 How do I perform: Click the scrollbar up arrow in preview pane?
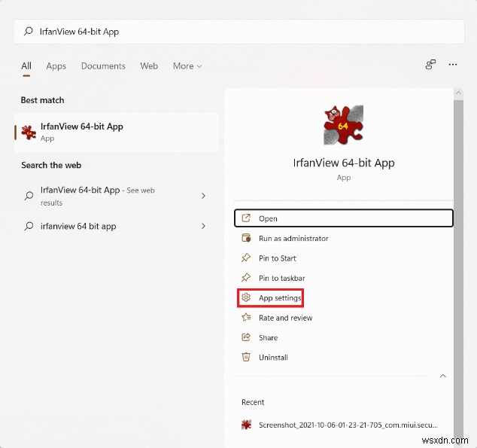pyautogui.click(x=458, y=93)
